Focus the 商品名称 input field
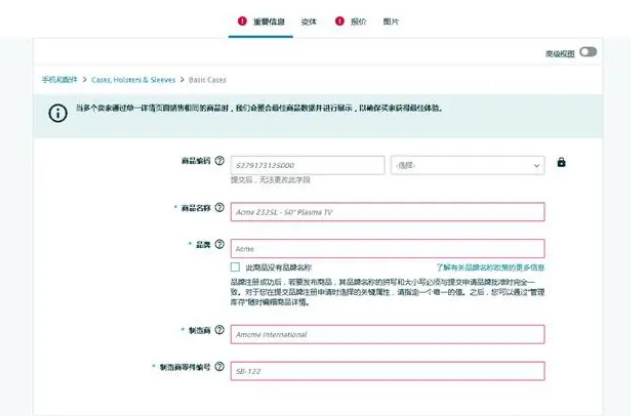The image size is (631, 416). [388, 212]
